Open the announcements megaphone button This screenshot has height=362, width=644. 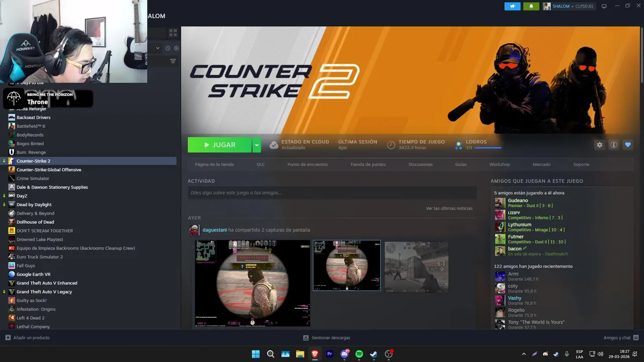tap(512, 6)
